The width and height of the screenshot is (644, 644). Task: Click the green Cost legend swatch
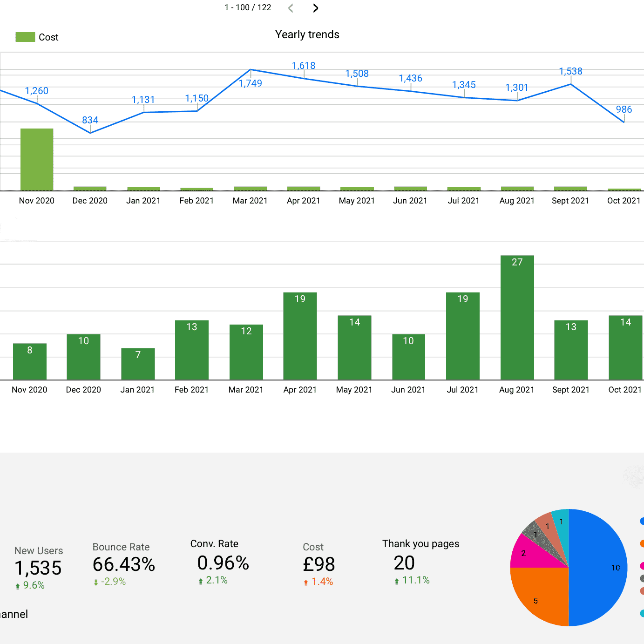click(x=25, y=37)
